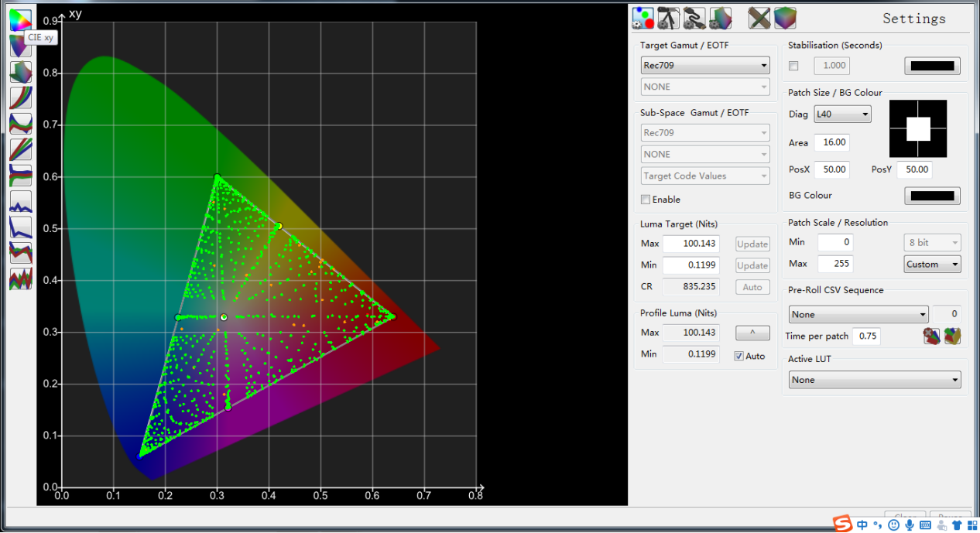
Task: Open the cable connection settings icon
Action: [x=694, y=18]
